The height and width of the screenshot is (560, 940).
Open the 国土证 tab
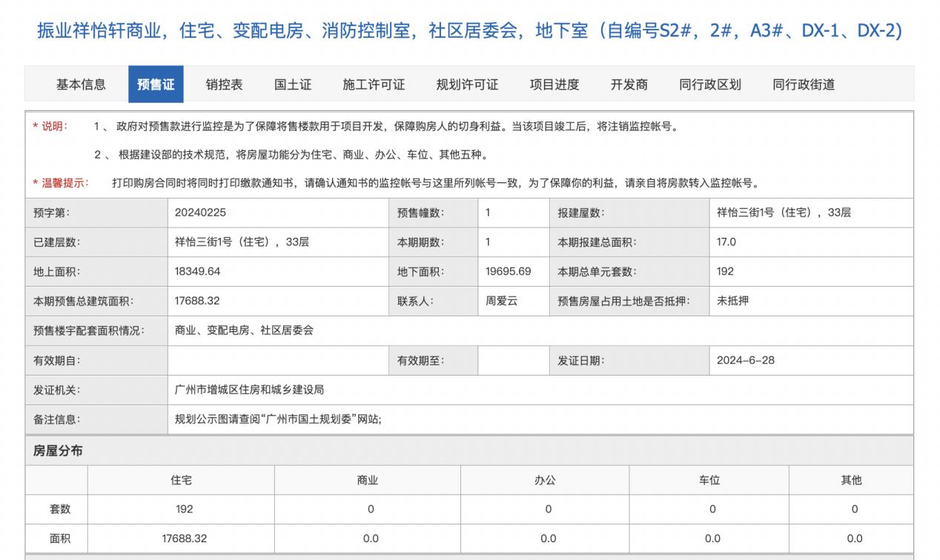[293, 84]
